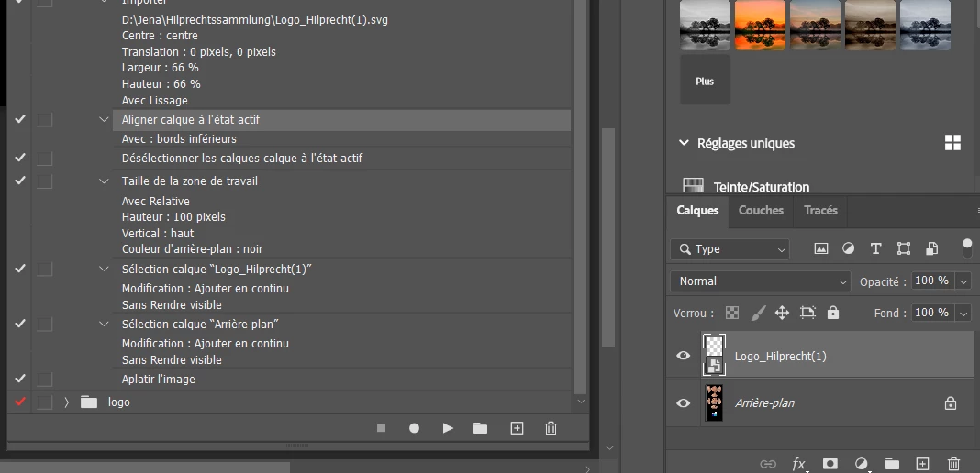Switch adjustments to grid view
This screenshot has width=980, height=473.
tap(952, 143)
